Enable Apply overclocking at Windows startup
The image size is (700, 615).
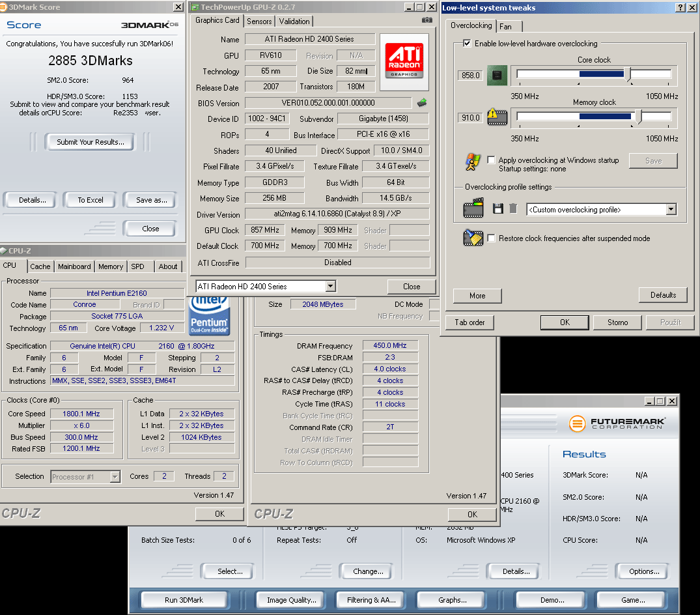tap(491, 160)
